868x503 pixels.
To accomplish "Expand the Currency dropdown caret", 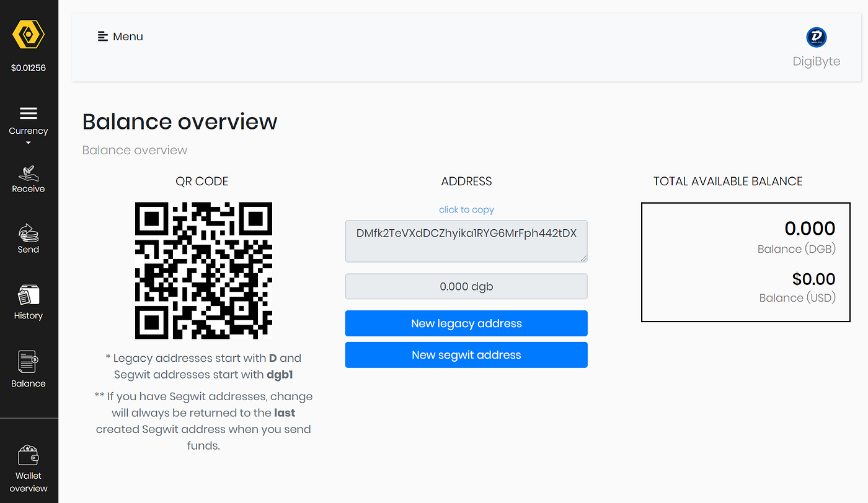I will pos(29,143).
